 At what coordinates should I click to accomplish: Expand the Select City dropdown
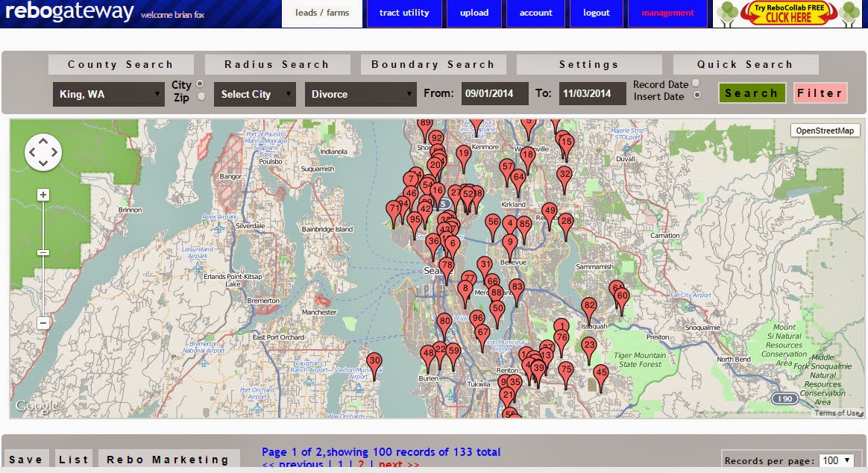255,94
